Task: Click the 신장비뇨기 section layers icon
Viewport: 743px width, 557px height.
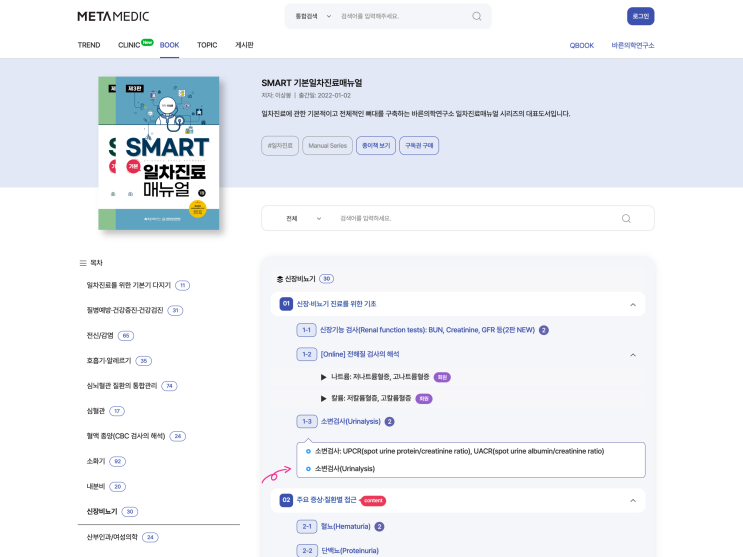Action: [x=280, y=279]
